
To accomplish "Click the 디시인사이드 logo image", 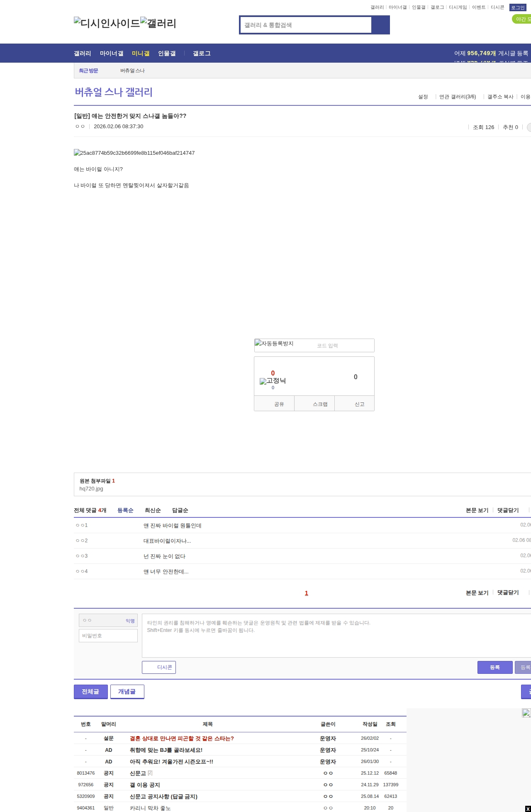I will pyautogui.click(x=107, y=23).
